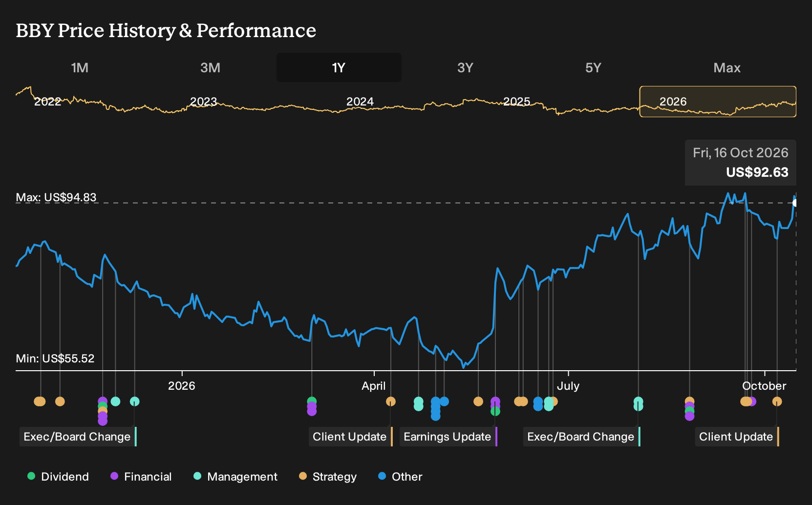Toggle Dividend events in the legend
This screenshot has width=812, height=505.
coord(58,477)
